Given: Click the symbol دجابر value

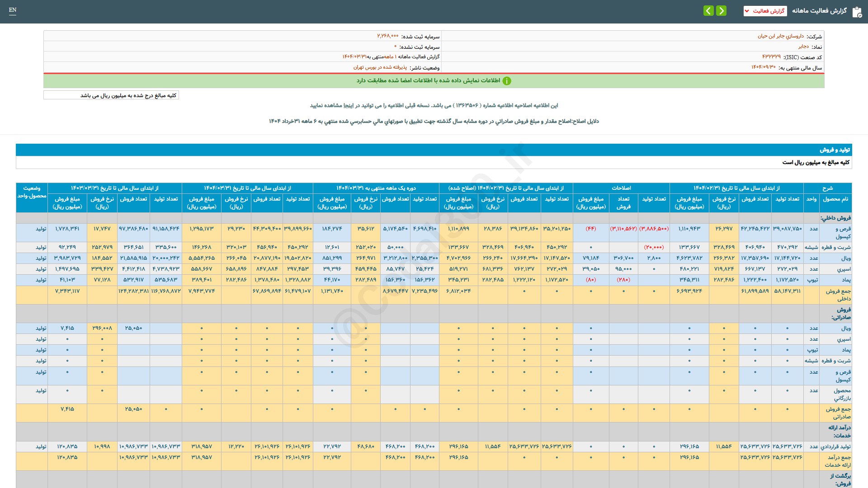Looking at the screenshot, I should tap(803, 47).
